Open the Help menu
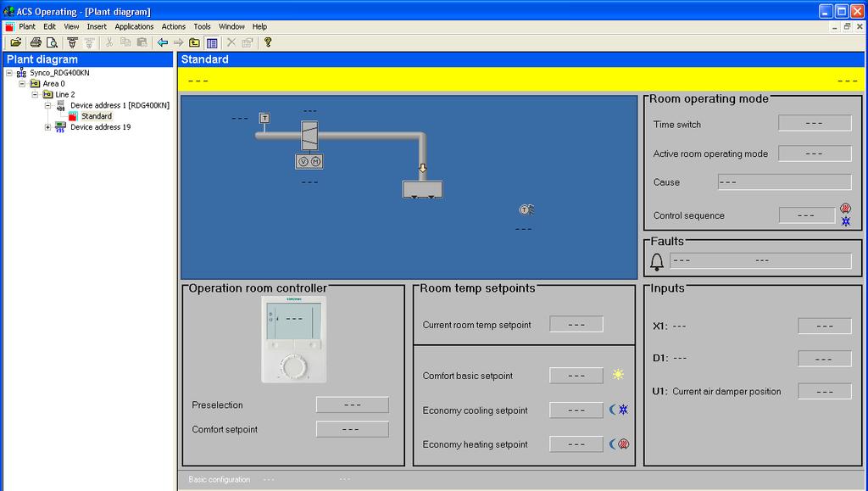The width and height of the screenshot is (868, 491). click(259, 26)
